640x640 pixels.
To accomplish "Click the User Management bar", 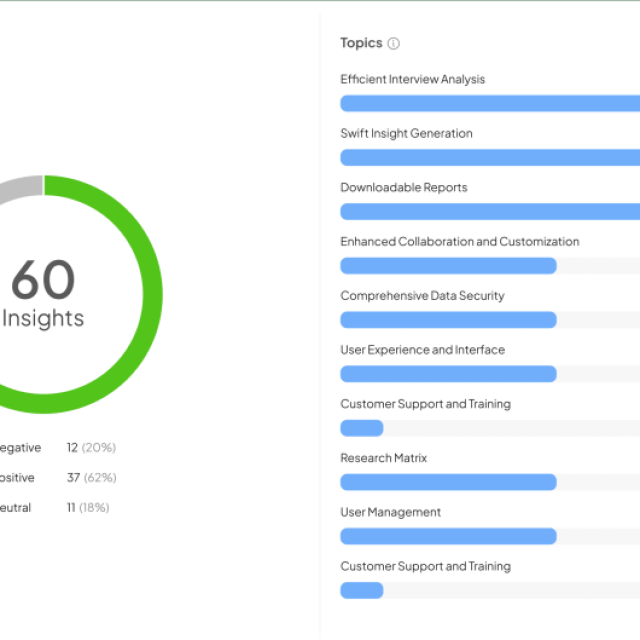I will 449,536.
